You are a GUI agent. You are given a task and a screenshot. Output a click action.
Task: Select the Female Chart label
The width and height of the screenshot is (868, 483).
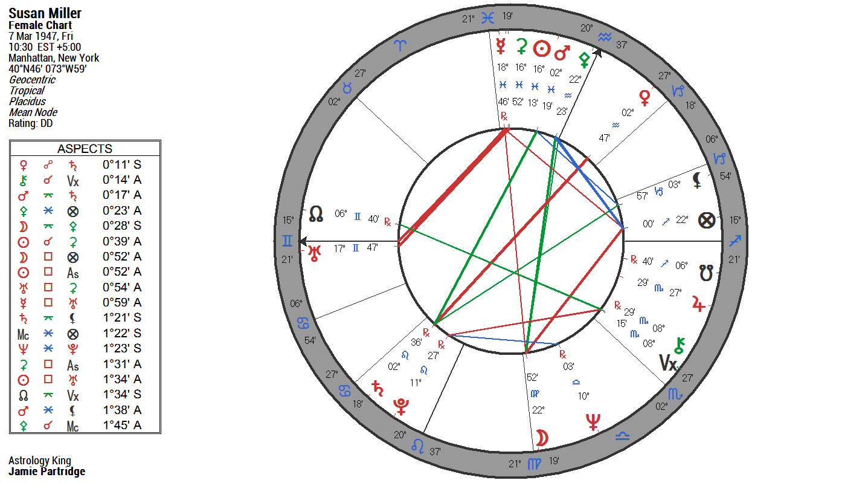[x=40, y=25]
